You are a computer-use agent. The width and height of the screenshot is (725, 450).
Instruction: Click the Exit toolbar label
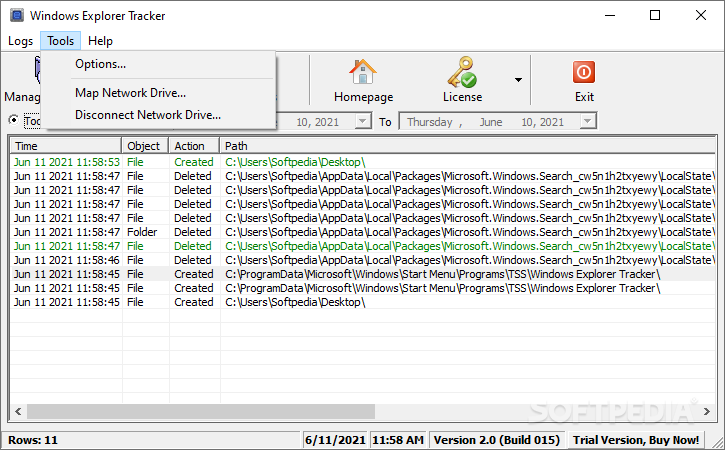pyautogui.click(x=584, y=97)
